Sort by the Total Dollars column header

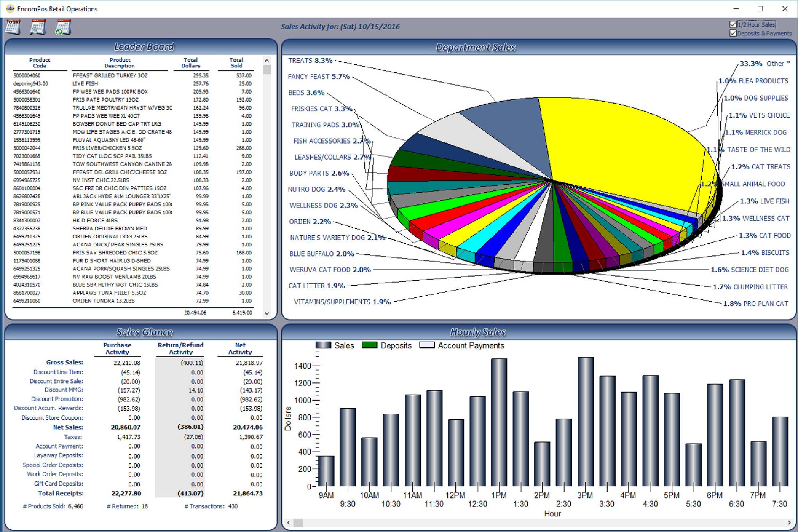[191, 63]
